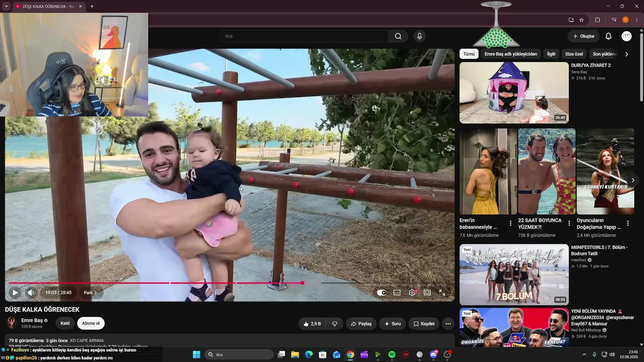Show more filter chips with the arrow
Viewport: 644px width, 362px height.
click(x=626, y=54)
